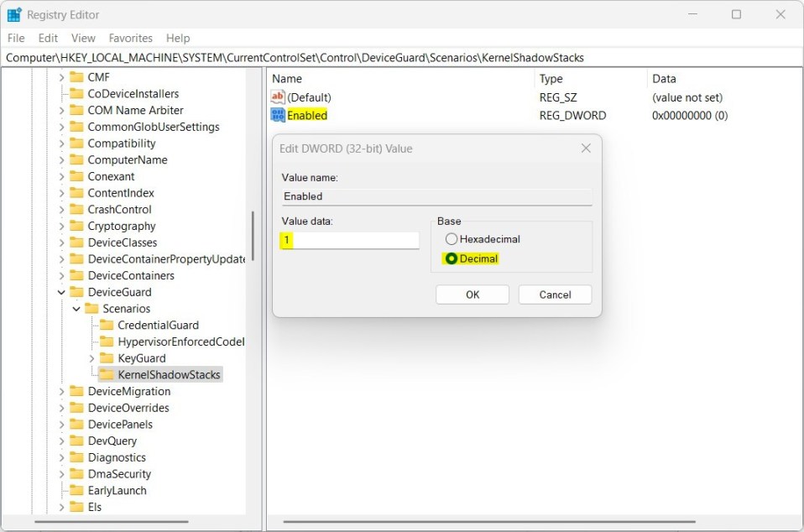Expand the Cryptography tree node

click(61, 226)
